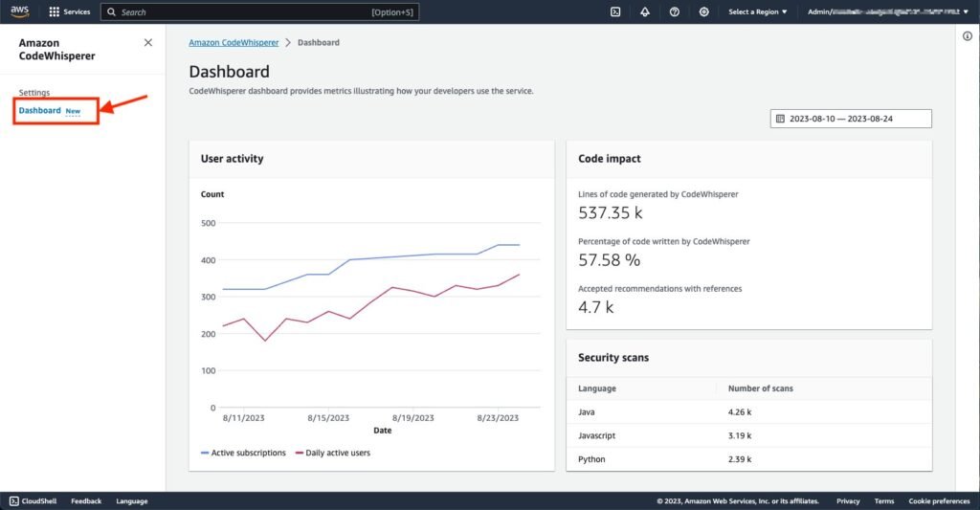This screenshot has height=510, width=980.
Task: Select Settings in the side navigation
Action: (34, 93)
